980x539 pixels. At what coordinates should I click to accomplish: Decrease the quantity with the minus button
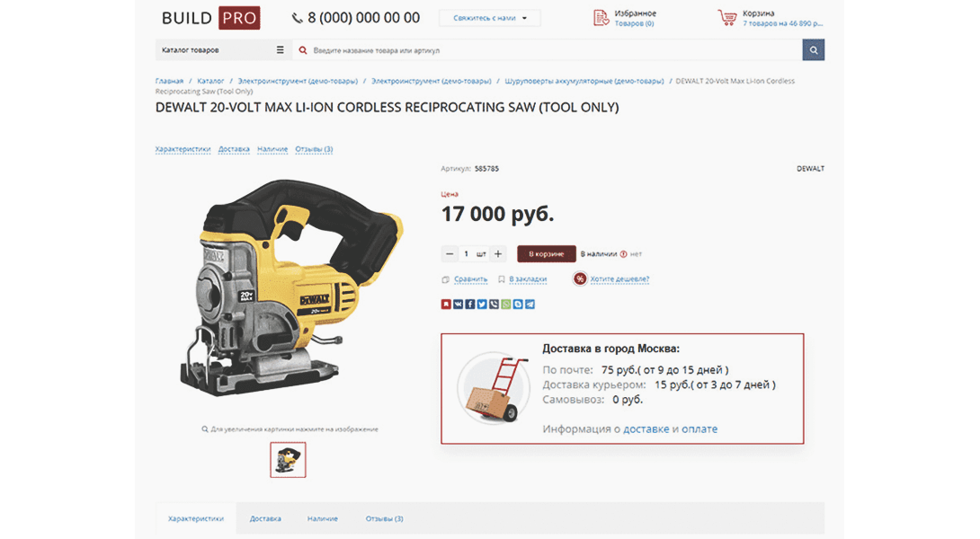450,253
